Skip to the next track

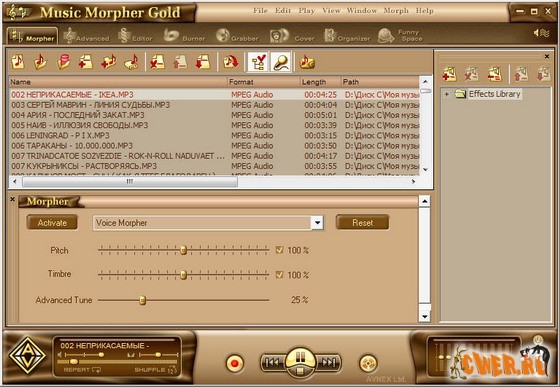click(328, 363)
